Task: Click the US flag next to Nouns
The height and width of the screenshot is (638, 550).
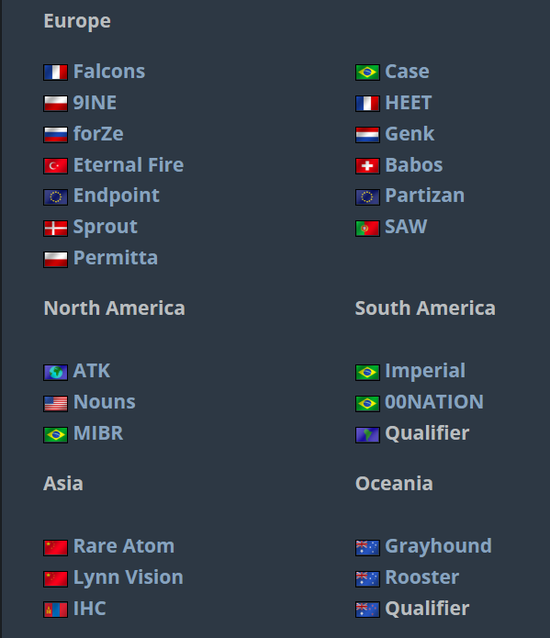Action: coord(56,404)
